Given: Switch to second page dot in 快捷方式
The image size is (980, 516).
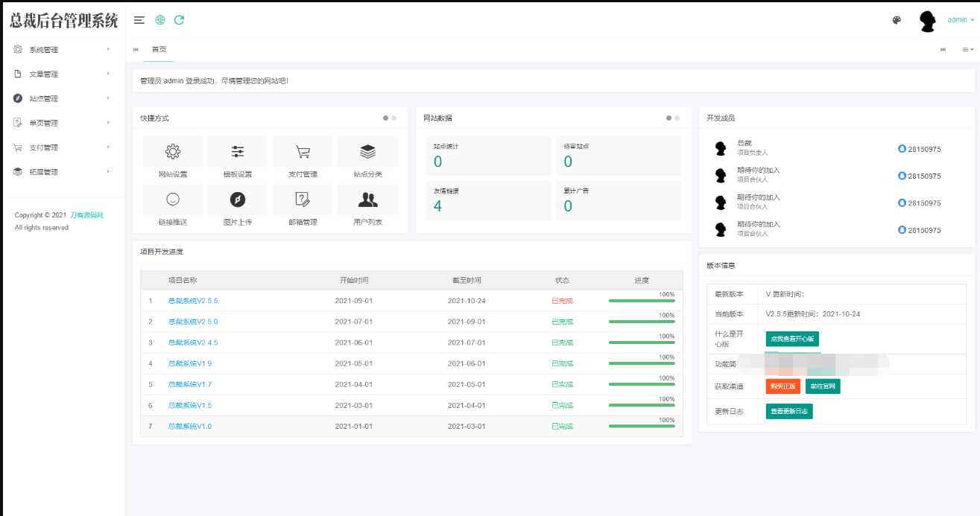Looking at the screenshot, I should [394, 118].
